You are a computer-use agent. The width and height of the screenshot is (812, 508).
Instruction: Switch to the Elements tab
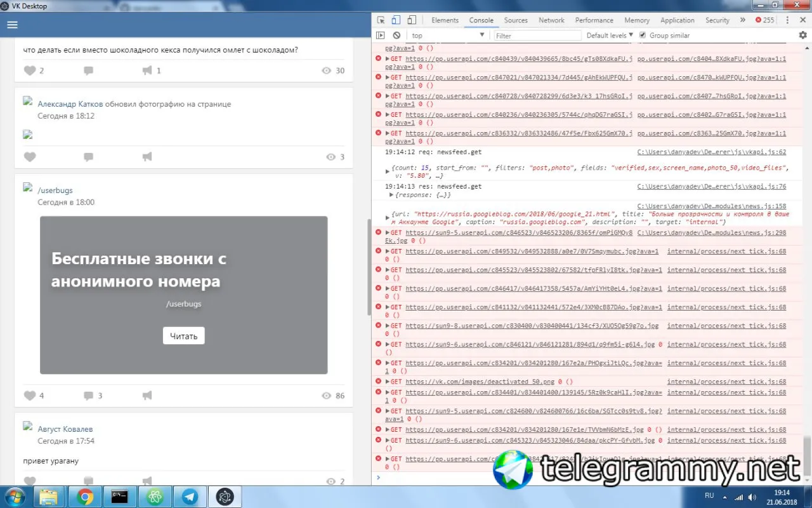(x=445, y=20)
